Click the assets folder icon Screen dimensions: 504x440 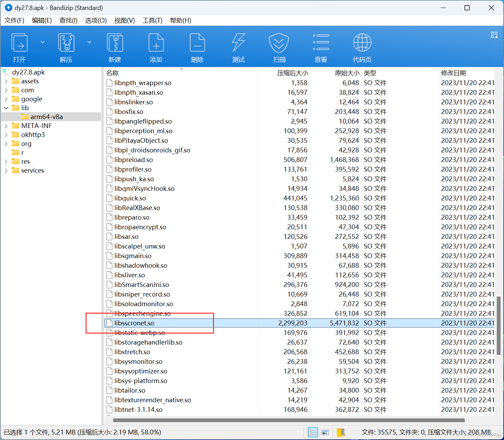click(x=15, y=81)
